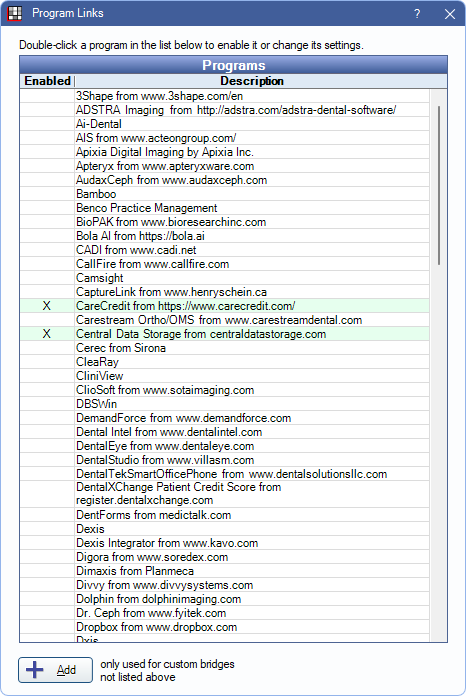Select DemandForce from www.demandforce.com row
This screenshot has height=696, width=466.
225,418
